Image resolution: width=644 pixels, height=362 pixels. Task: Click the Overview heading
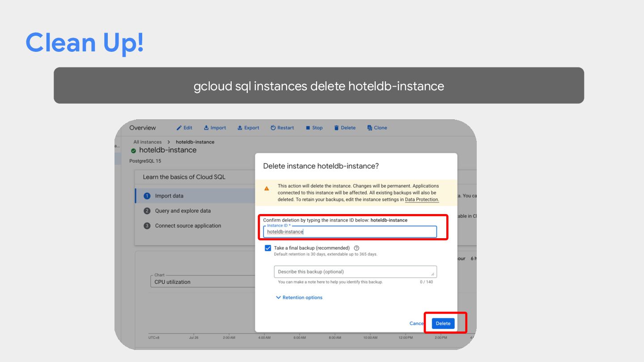point(143,128)
